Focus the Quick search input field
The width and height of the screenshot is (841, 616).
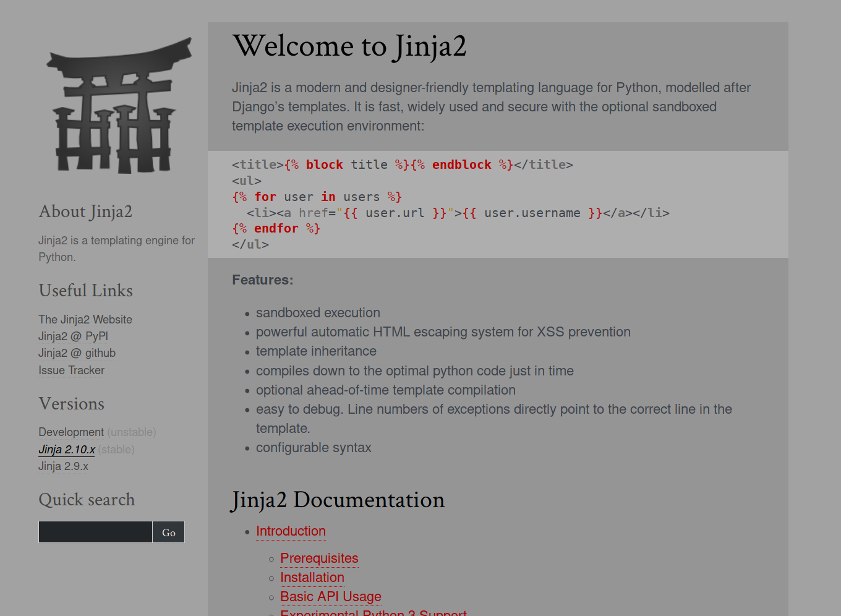95,532
